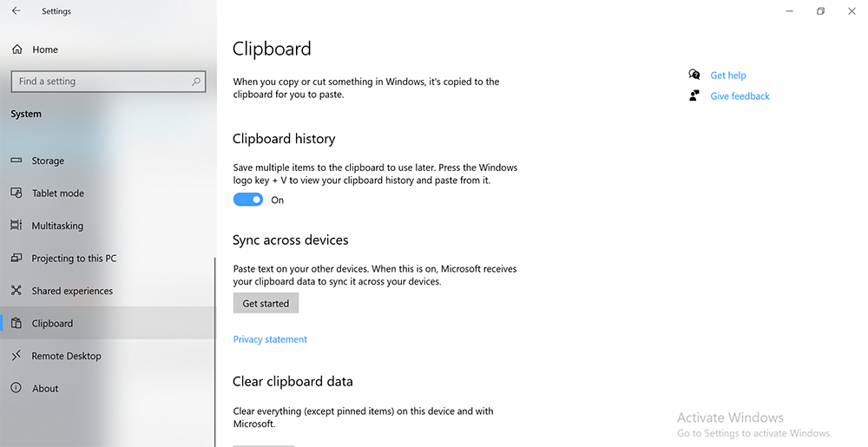Click the Remote Desktop icon
Image resolution: width=868 pixels, height=447 pixels.
click(16, 355)
